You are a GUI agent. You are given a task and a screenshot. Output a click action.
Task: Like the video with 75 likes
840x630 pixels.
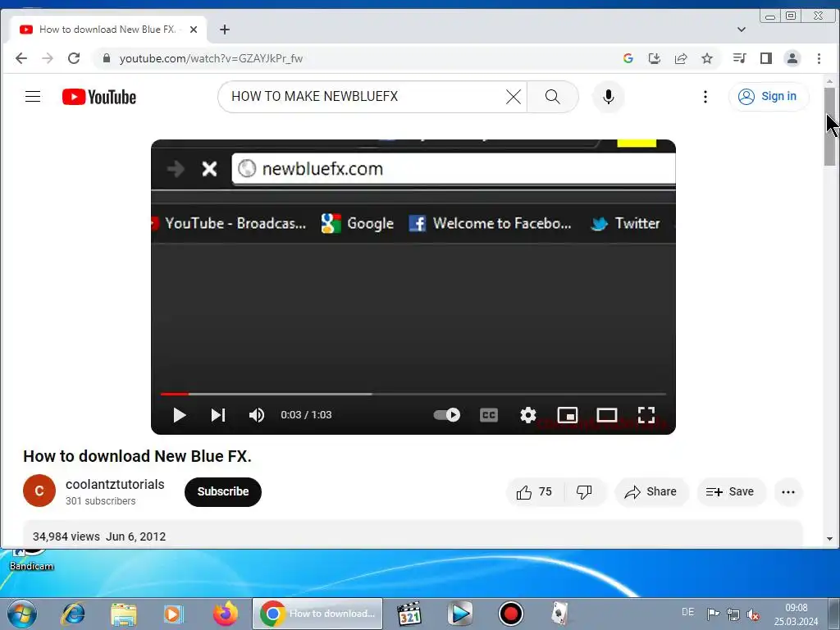534,492
